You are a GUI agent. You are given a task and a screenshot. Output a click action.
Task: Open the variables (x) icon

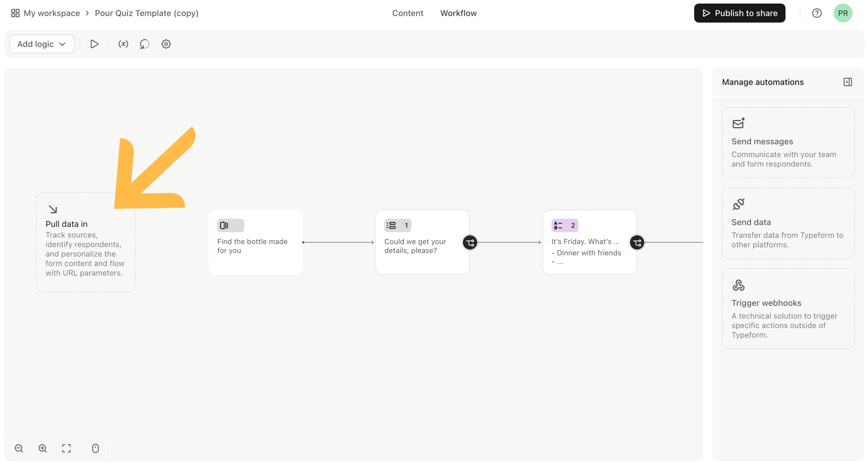click(123, 44)
